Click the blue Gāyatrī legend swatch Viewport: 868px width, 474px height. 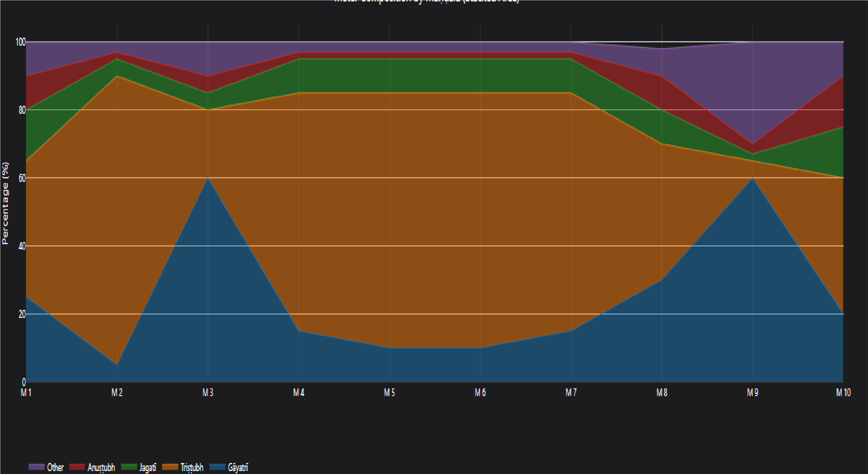217,467
